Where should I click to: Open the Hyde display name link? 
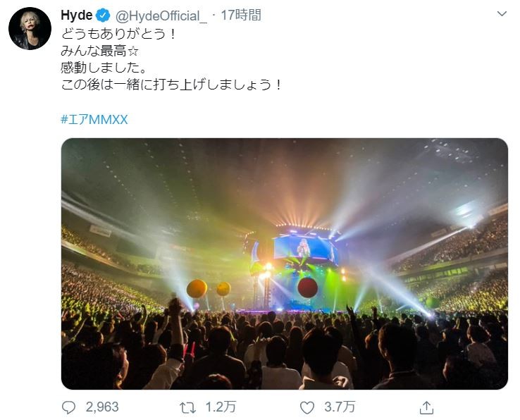(x=77, y=15)
